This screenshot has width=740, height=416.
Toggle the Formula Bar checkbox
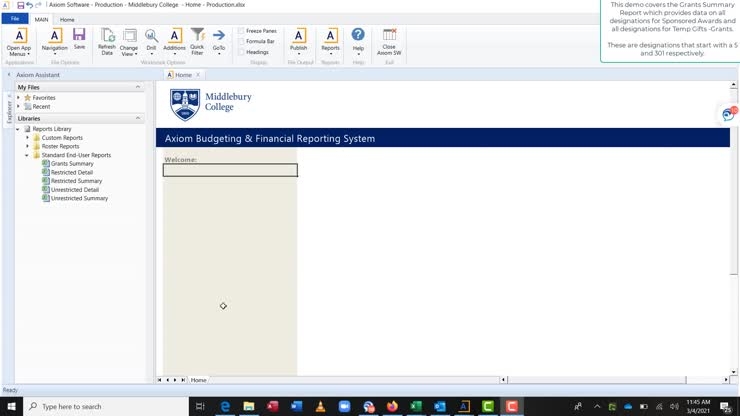click(241, 41)
